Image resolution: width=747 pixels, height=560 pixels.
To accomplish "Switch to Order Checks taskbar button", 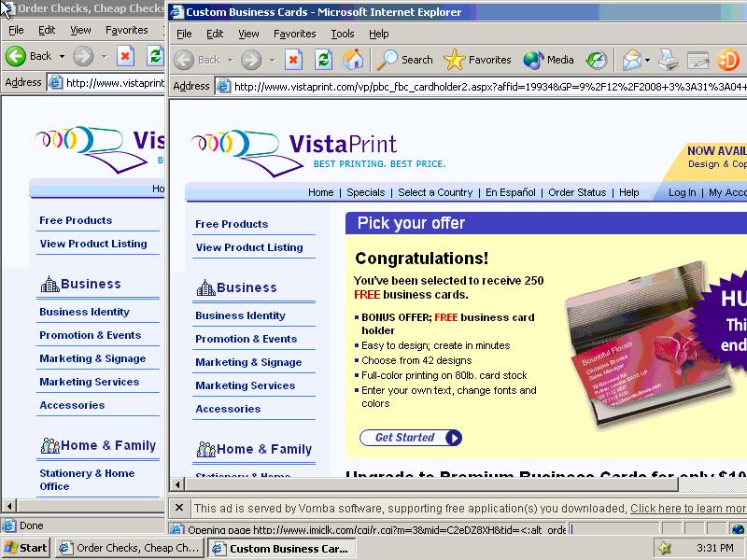I will pyautogui.click(x=130, y=548).
